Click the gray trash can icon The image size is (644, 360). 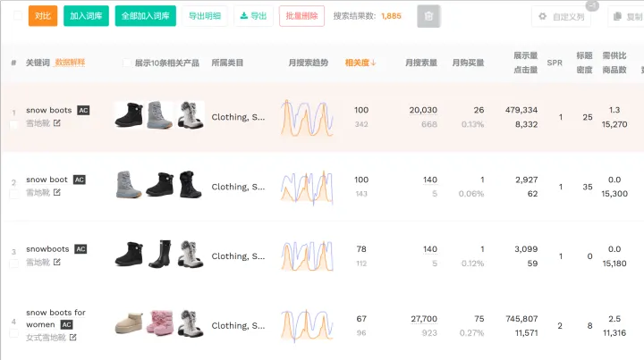click(x=428, y=16)
